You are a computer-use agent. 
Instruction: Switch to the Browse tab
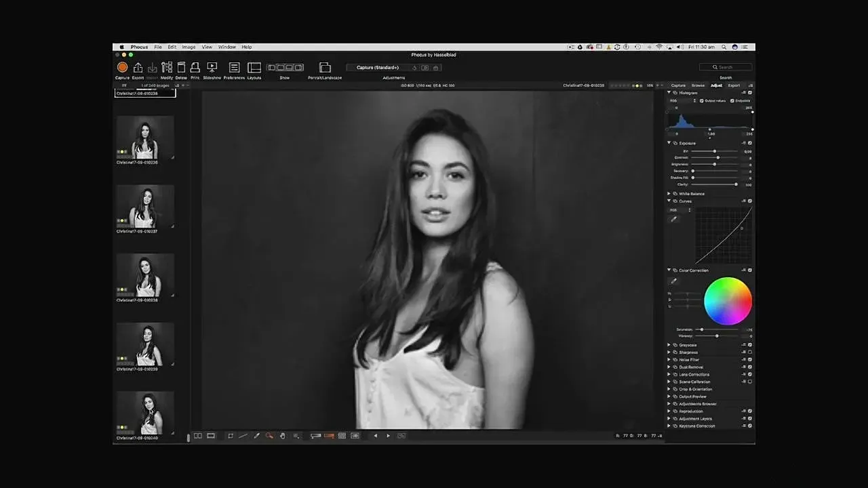click(698, 85)
